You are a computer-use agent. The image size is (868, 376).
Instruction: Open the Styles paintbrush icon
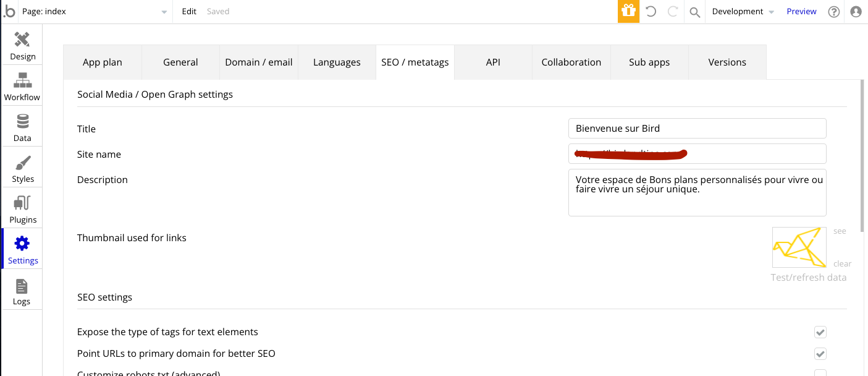pos(22,168)
